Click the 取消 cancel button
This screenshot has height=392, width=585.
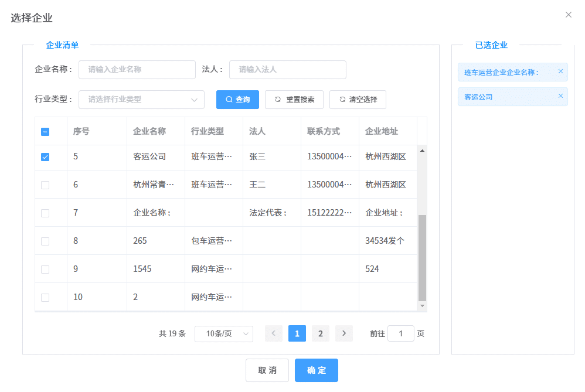coord(267,370)
